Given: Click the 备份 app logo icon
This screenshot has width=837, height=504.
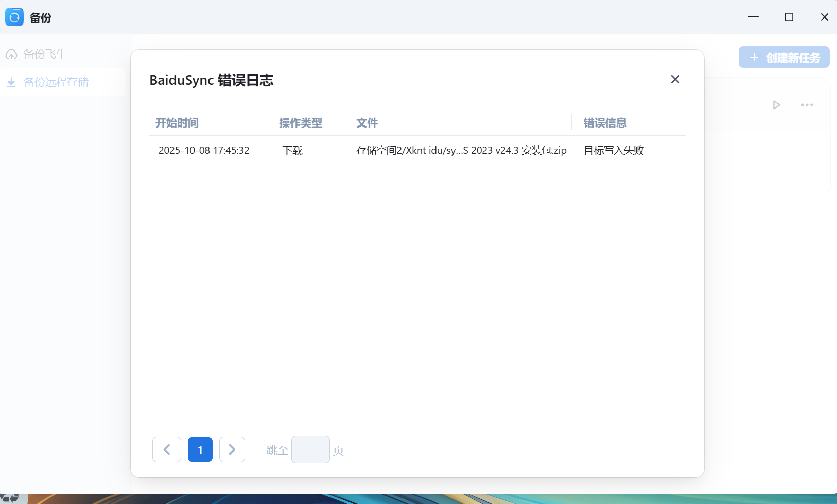Looking at the screenshot, I should (x=14, y=17).
